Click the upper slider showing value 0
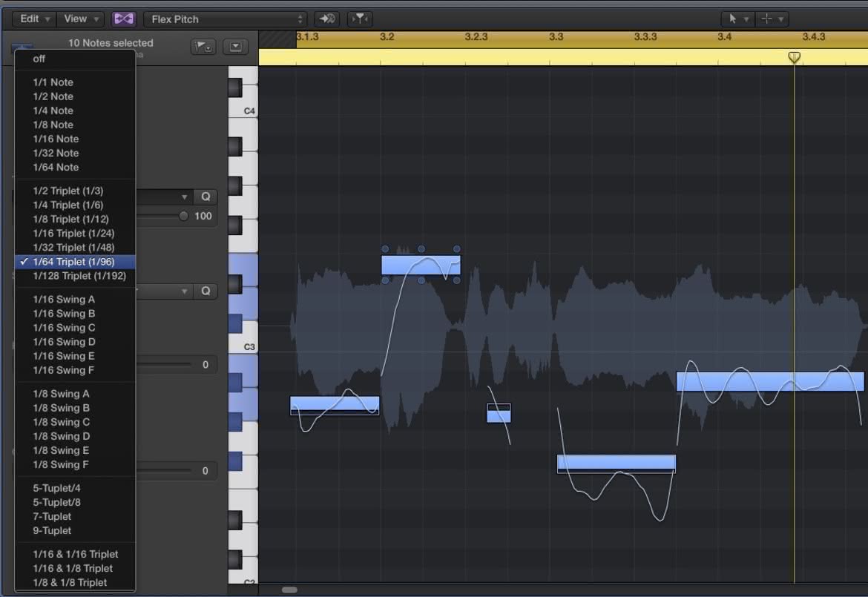This screenshot has height=597, width=868. pyautogui.click(x=164, y=364)
